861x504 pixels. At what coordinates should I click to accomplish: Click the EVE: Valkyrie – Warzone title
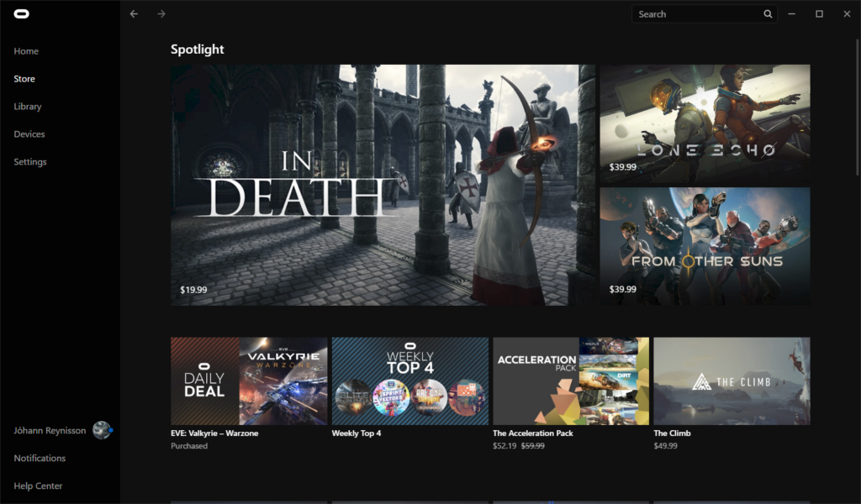click(214, 433)
